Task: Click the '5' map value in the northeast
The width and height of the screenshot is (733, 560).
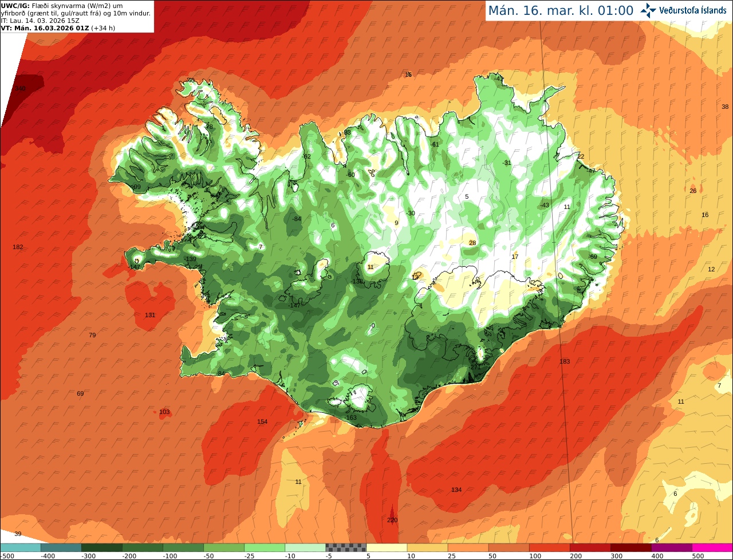Action: 467,197
